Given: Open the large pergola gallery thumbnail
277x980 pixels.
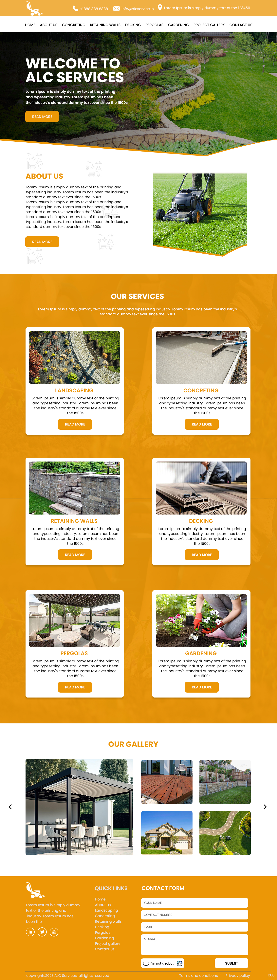Looking at the screenshot, I should (80, 807).
